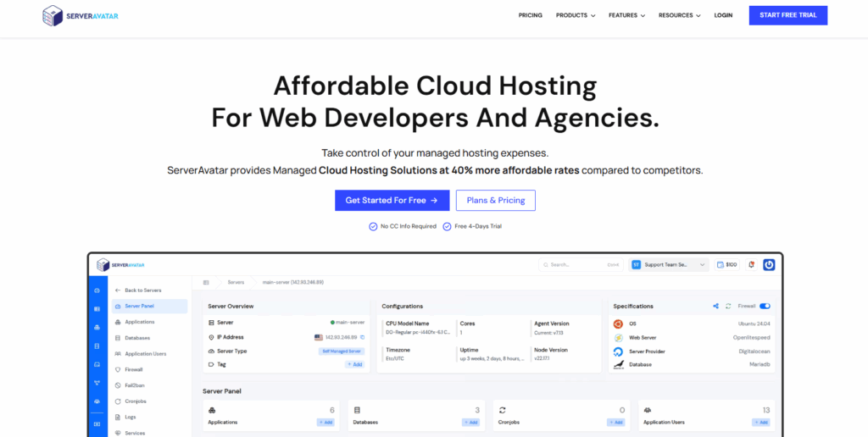Open the Pricing menu item
The width and height of the screenshot is (868, 437).
pos(530,15)
